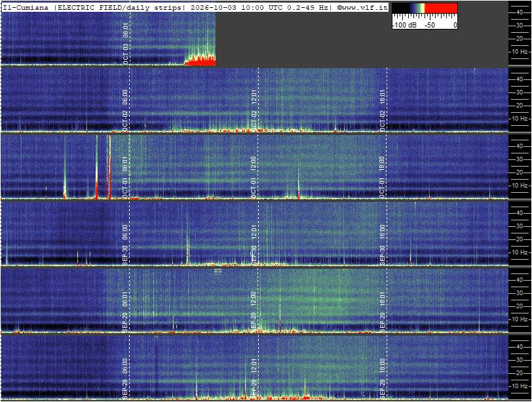This screenshot has width=532, height=402.
Task: Click the OCT-03 06:01 time marker label
Action: coord(126,43)
